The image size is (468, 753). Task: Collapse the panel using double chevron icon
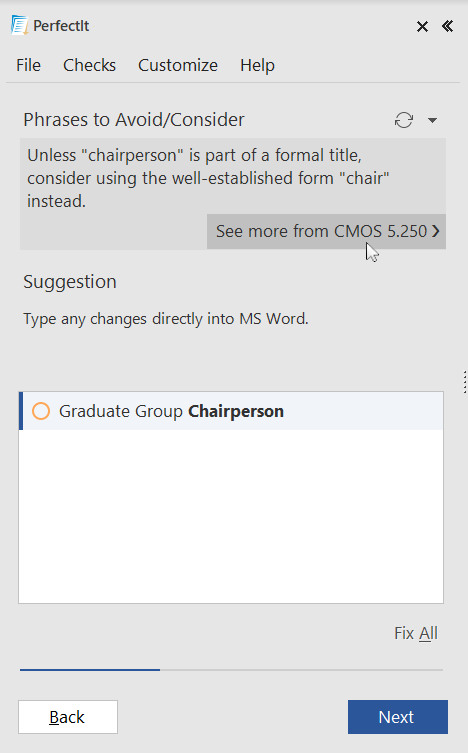(447, 26)
